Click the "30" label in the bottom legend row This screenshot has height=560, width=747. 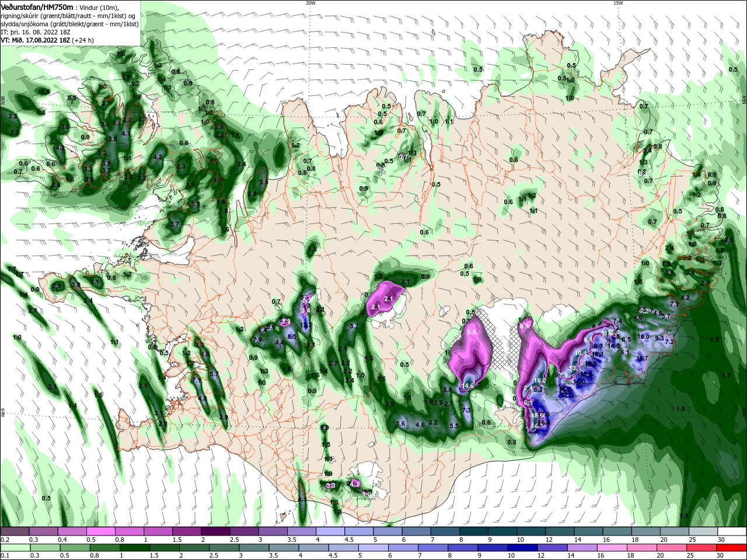coord(720,555)
